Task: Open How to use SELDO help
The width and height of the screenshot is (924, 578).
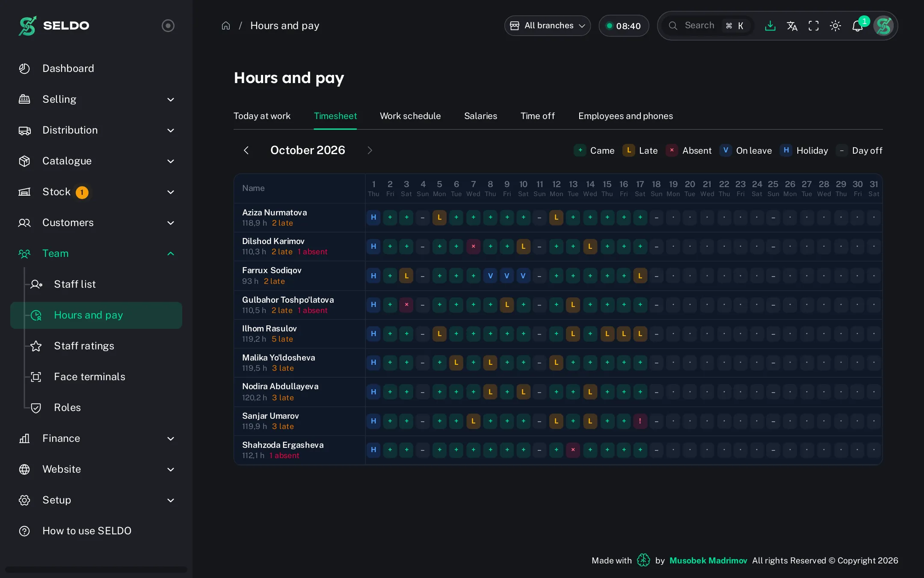Action: pyautogui.click(x=96, y=531)
